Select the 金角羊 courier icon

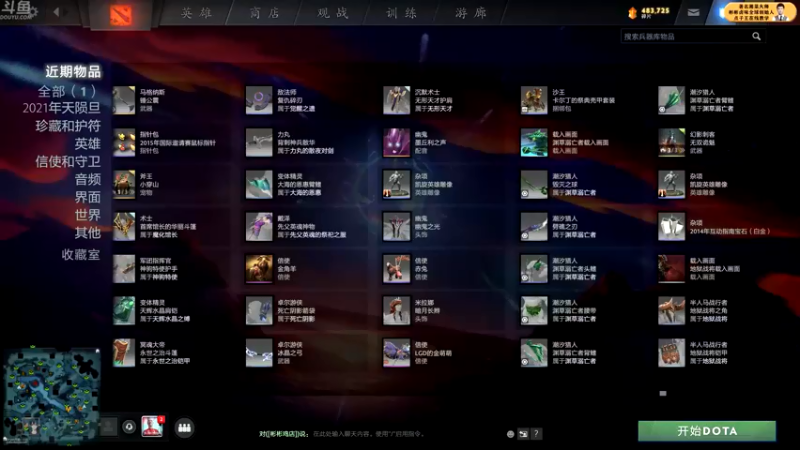click(x=259, y=269)
